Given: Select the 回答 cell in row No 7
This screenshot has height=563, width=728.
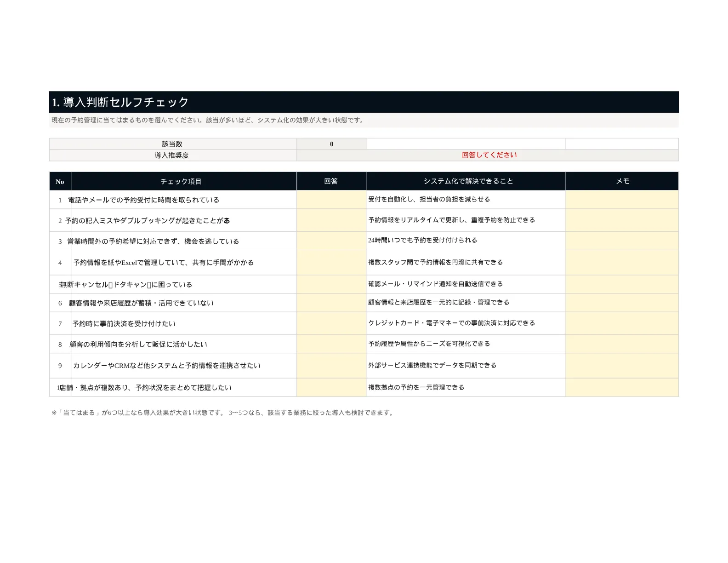Looking at the screenshot, I should click(x=331, y=323).
